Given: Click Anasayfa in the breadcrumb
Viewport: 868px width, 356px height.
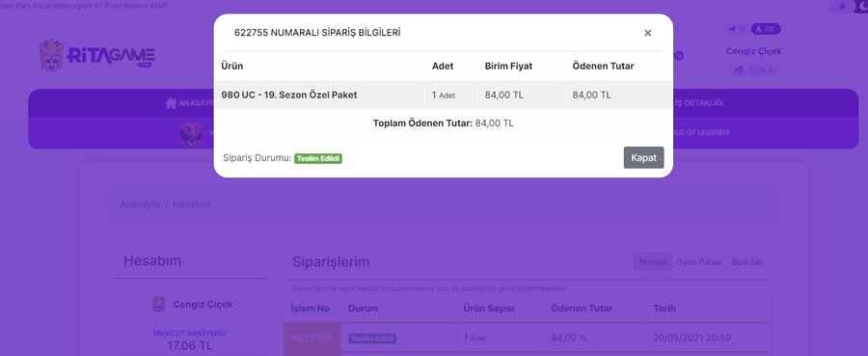Looking at the screenshot, I should click(x=140, y=205).
